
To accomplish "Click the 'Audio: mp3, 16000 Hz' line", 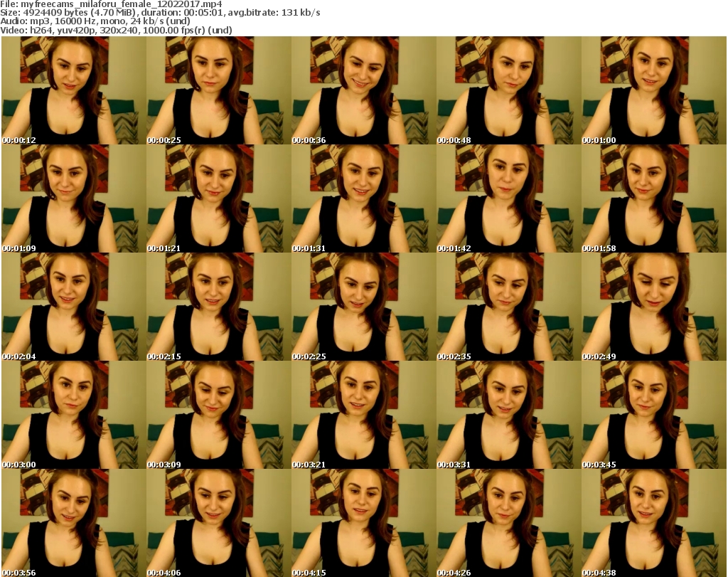I will click(95, 21).
